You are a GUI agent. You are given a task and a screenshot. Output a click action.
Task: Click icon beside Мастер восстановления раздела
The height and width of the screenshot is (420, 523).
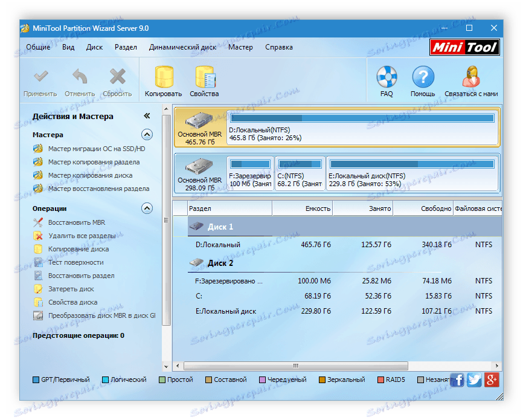[38, 189]
